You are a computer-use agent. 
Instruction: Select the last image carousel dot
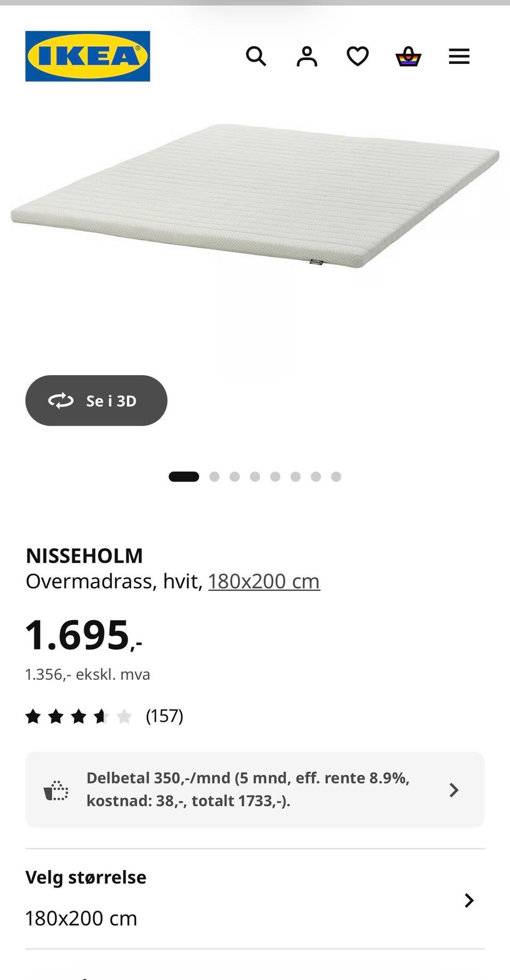point(336,477)
